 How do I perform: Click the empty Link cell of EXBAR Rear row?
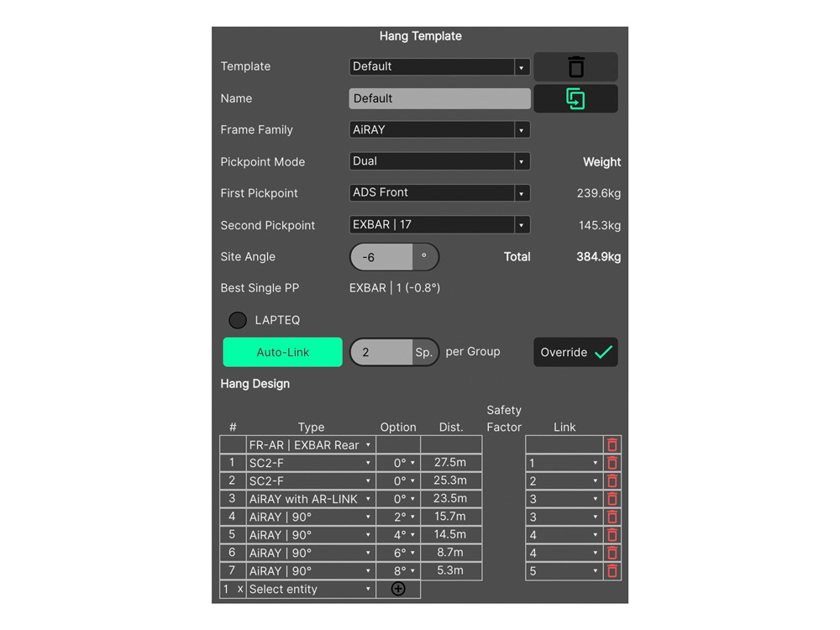(564, 444)
